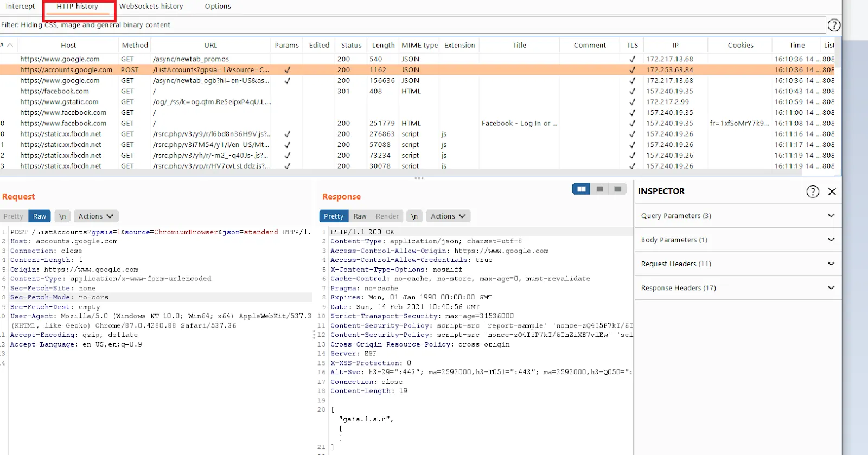Sort by Edited column header
The image size is (868, 455).
pyautogui.click(x=319, y=45)
